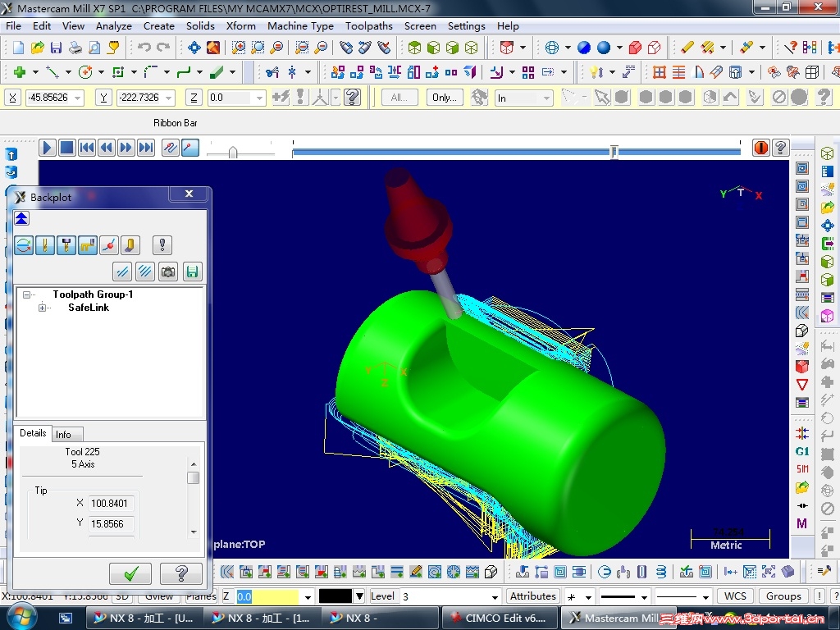840x630 pixels.
Task: Save the file with the floppy icon
Action: click(56, 48)
